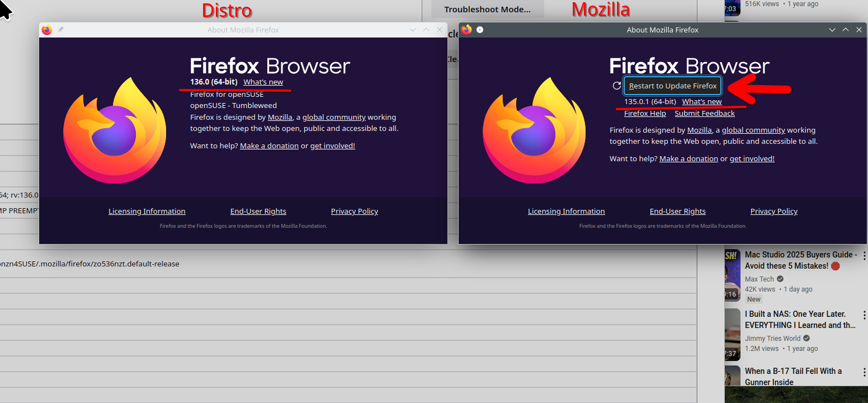Screen dimensions: 868x403
Task: Click Mozilla link in Mozilla window
Action: point(700,130)
